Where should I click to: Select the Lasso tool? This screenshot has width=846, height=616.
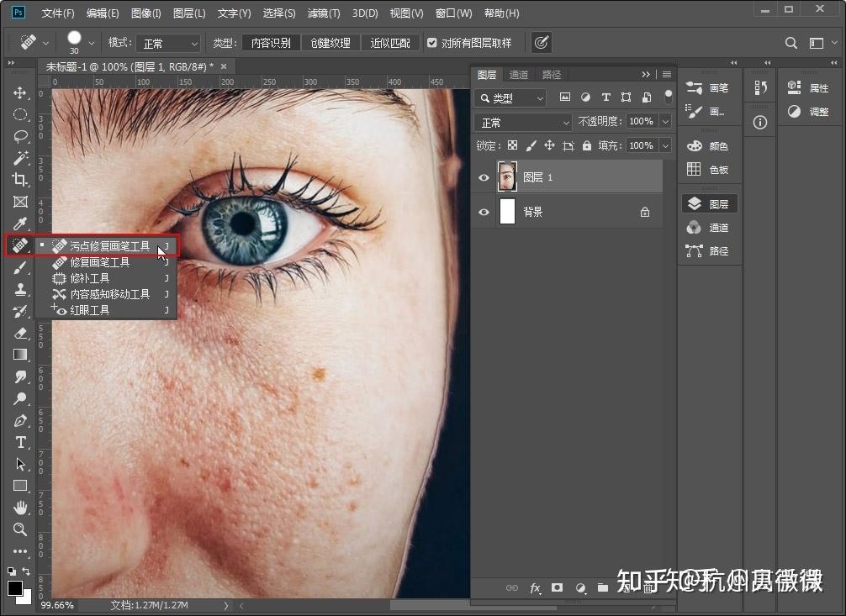(20, 136)
